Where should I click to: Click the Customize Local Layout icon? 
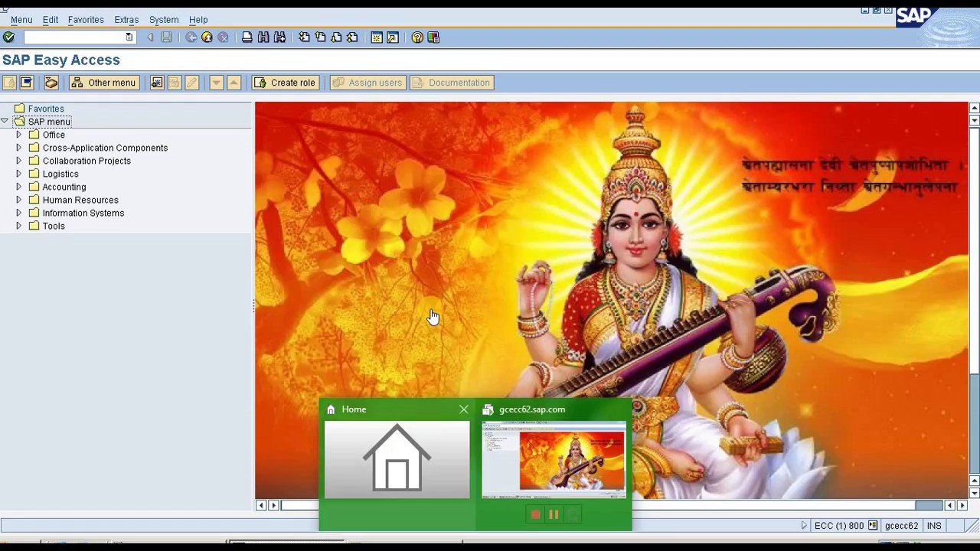click(433, 37)
